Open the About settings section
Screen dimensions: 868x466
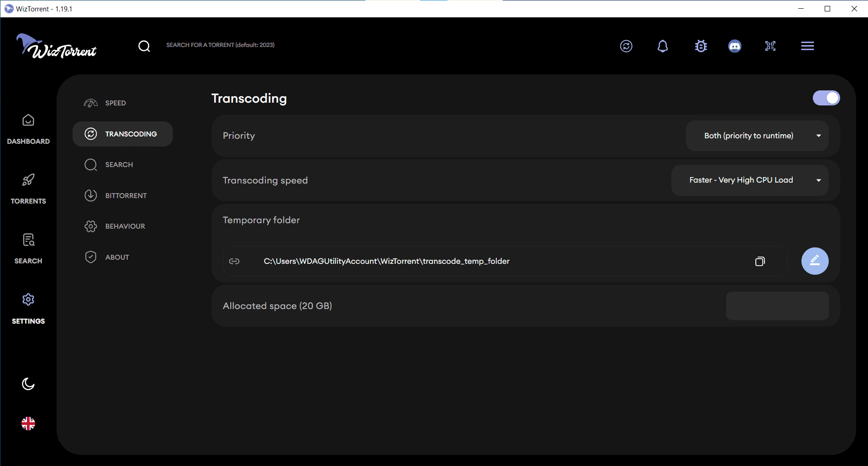(117, 257)
